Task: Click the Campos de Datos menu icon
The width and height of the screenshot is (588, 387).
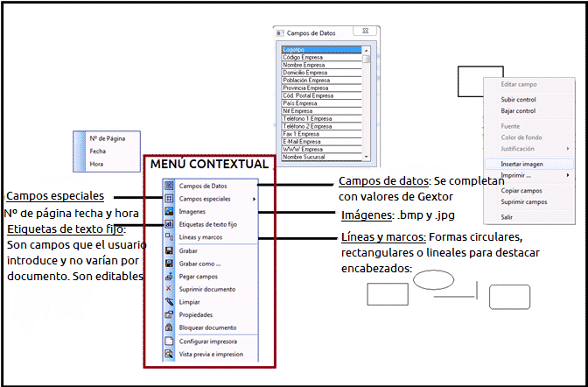Action: (x=169, y=186)
